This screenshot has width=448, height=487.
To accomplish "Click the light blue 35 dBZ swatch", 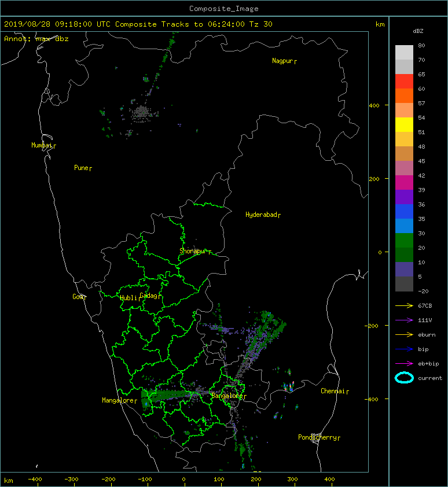I will [404, 226].
